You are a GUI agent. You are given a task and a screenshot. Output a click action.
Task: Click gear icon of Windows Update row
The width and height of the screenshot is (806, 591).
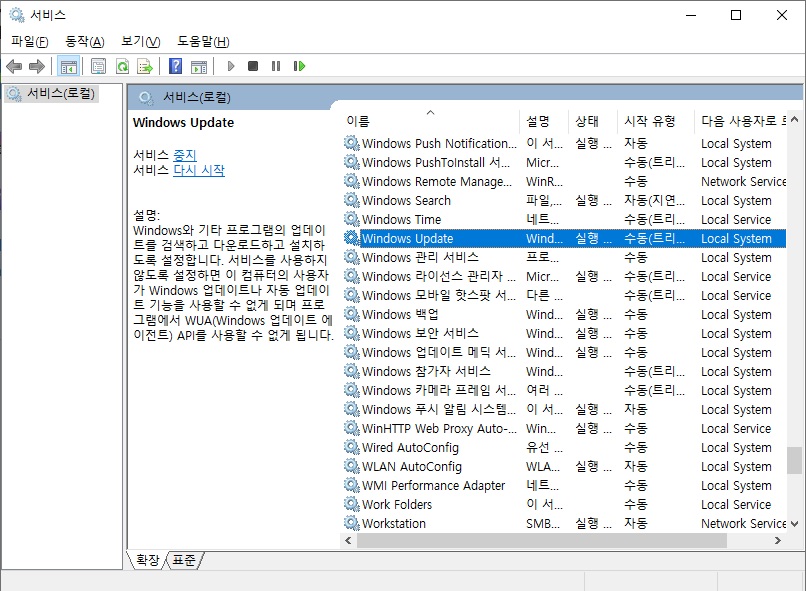[x=352, y=238]
